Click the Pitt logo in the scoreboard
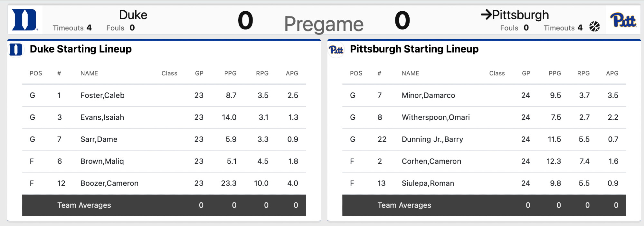 pos(623,21)
